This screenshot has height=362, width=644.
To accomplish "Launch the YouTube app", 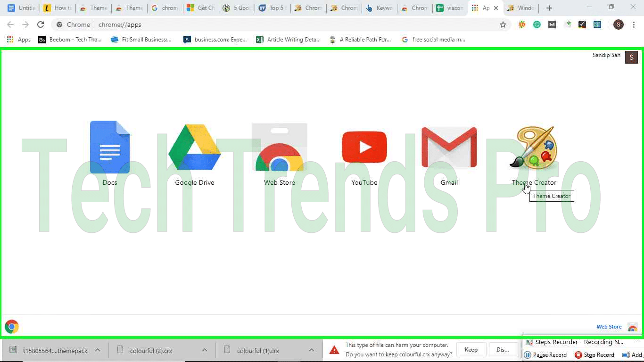I will point(364,147).
